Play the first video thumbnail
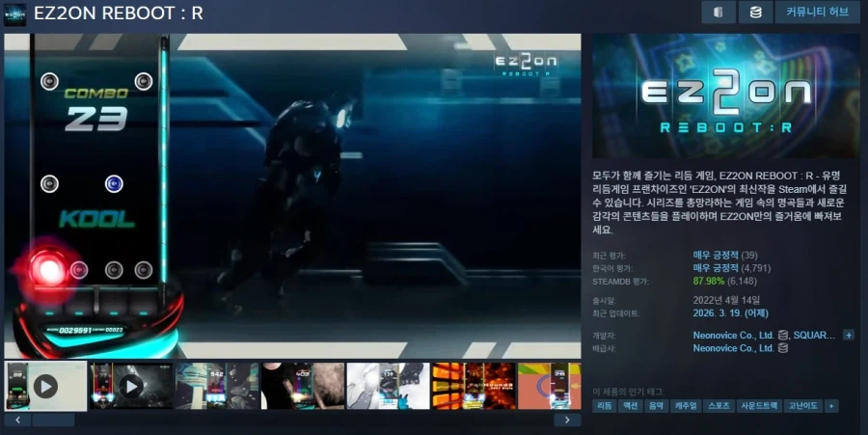The width and height of the screenshot is (868, 435). coord(45,386)
